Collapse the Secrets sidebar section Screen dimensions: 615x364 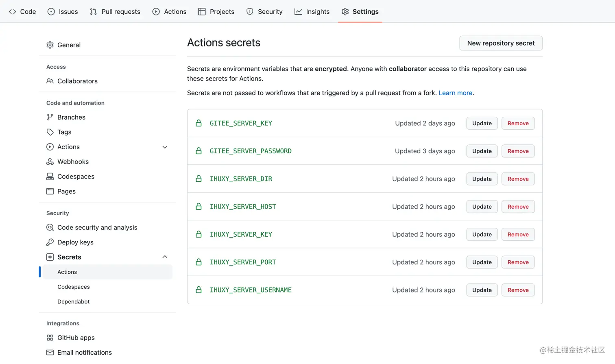coord(165,257)
